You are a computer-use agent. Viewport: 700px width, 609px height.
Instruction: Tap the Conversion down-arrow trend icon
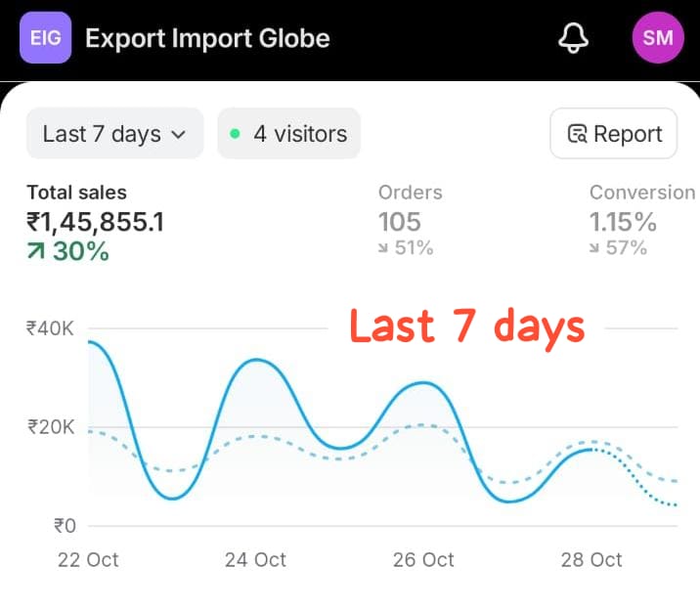[595, 248]
